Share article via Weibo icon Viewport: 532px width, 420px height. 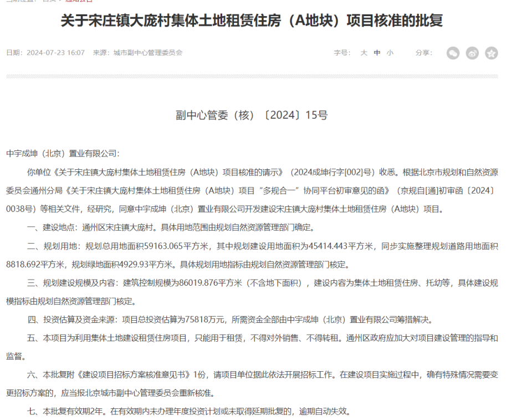(472, 53)
